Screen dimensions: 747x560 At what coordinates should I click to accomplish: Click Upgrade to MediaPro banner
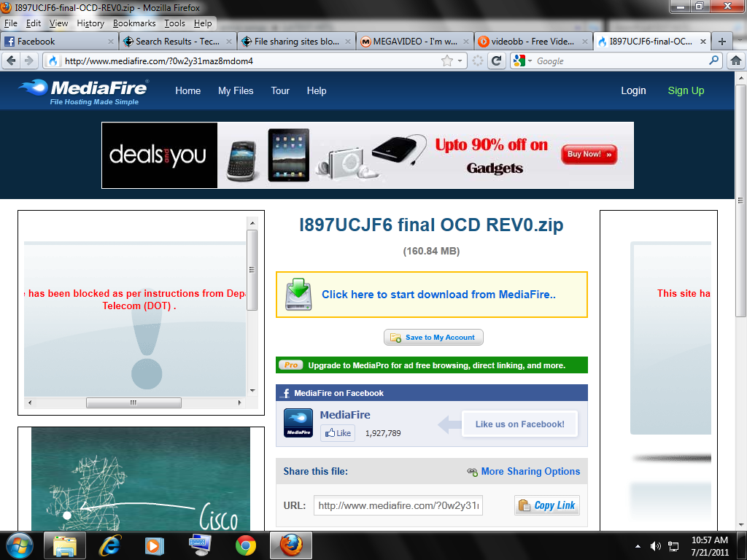[432, 365]
